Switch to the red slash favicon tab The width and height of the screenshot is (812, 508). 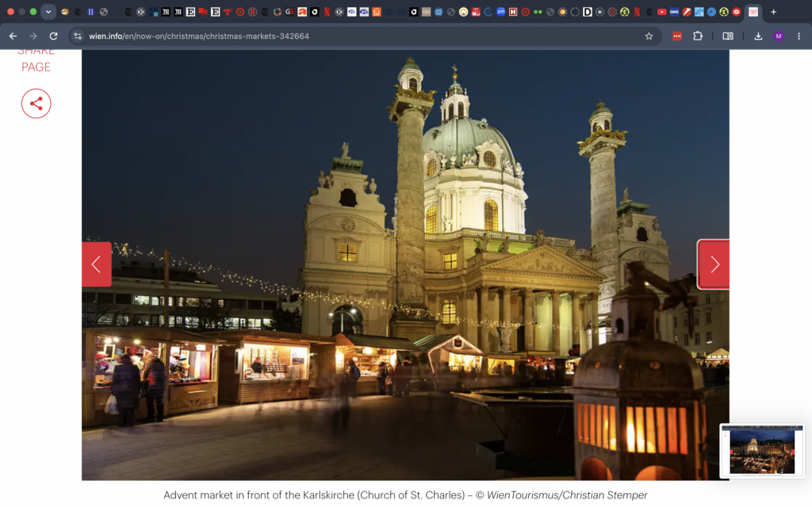coord(686,12)
